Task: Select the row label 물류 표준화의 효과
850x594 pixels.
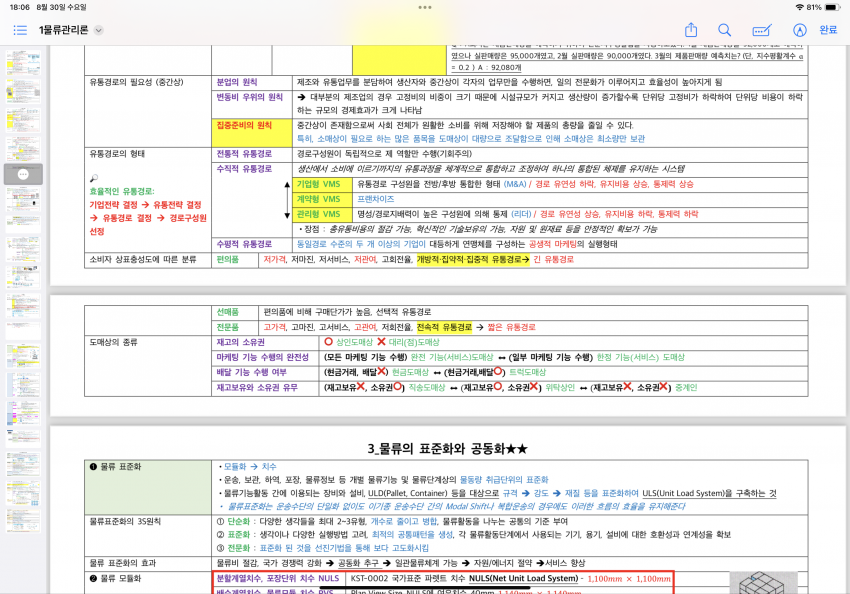Action: tap(123, 563)
